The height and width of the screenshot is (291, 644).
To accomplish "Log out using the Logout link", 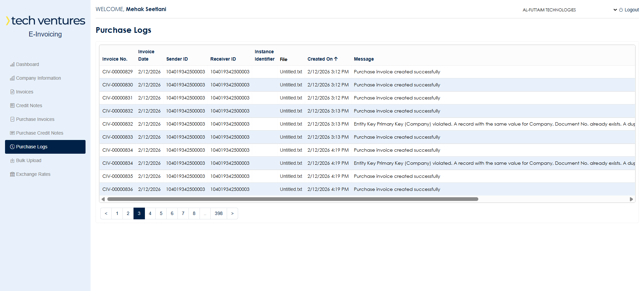I will tap(629, 10).
